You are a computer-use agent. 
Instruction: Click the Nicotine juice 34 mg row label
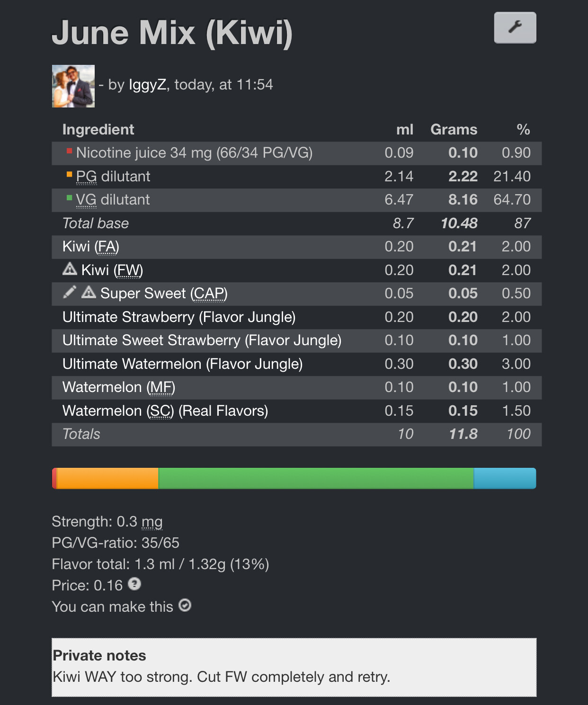click(x=194, y=153)
